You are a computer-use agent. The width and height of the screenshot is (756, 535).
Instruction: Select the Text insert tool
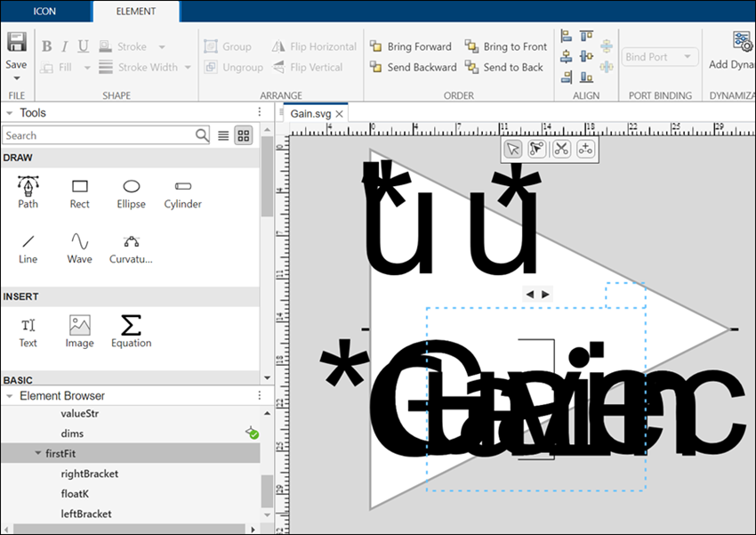coord(28,333)
